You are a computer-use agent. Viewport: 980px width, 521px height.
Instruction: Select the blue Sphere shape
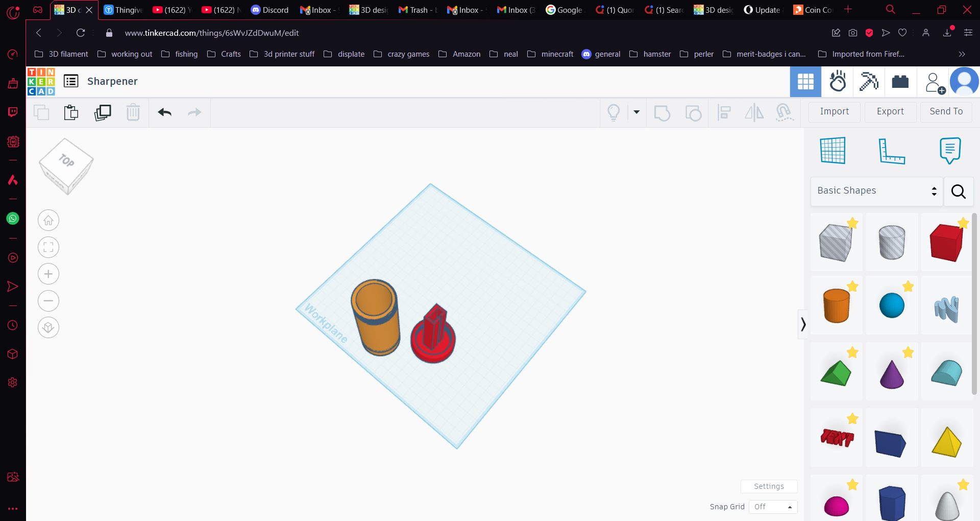(892, 305)
